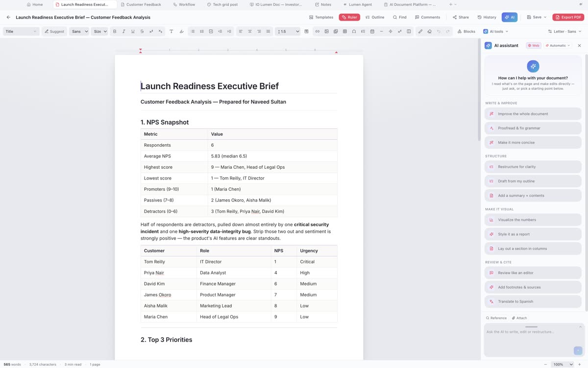Viewport: 588px width, 368px height.
Task: Go back with the arrow
Action: [x=8, y=17]
